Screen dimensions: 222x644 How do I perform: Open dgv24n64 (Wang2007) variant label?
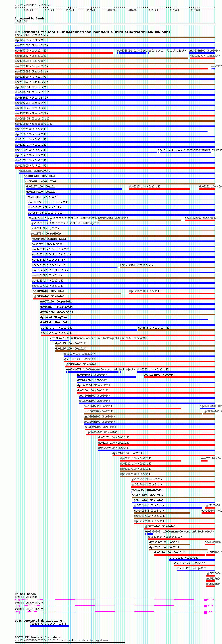[x=54, y=317]
